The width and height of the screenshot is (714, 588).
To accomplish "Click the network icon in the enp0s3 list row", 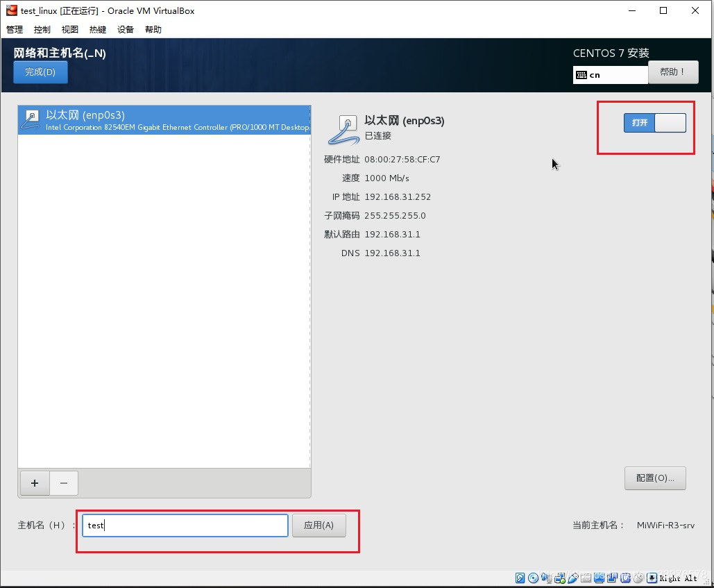I will coord(31,119).
